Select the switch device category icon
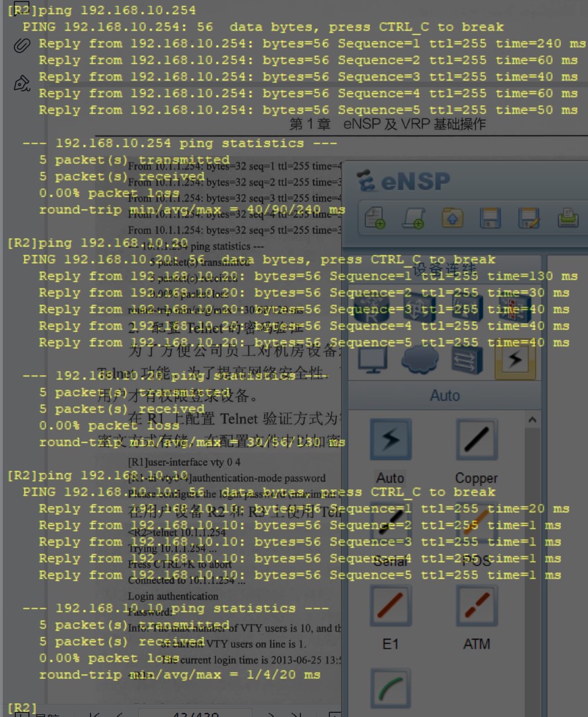This screenshot has height=717, width=588. pos(419,308)
